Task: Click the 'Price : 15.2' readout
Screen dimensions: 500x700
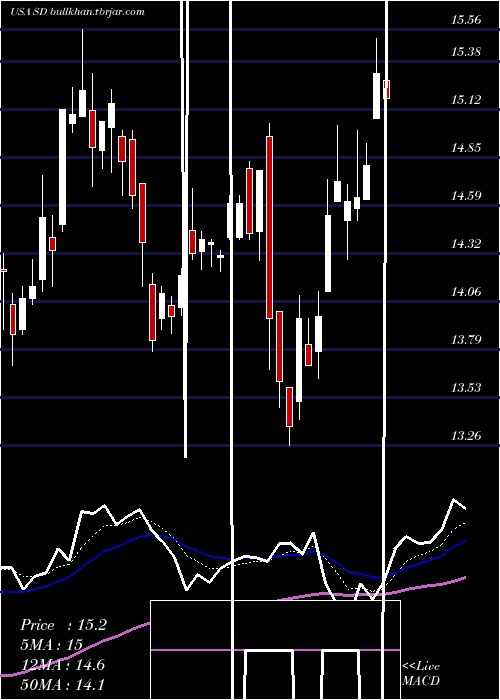Action: (63, 625)
